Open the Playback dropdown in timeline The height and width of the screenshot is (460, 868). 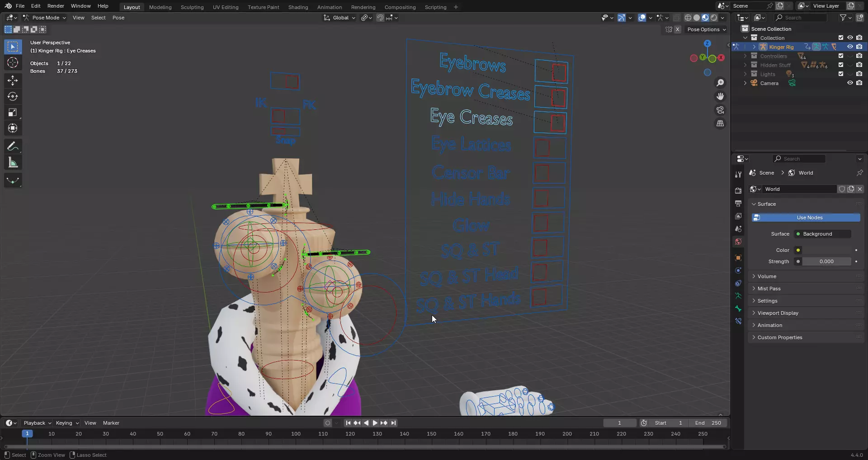point(37,423)
